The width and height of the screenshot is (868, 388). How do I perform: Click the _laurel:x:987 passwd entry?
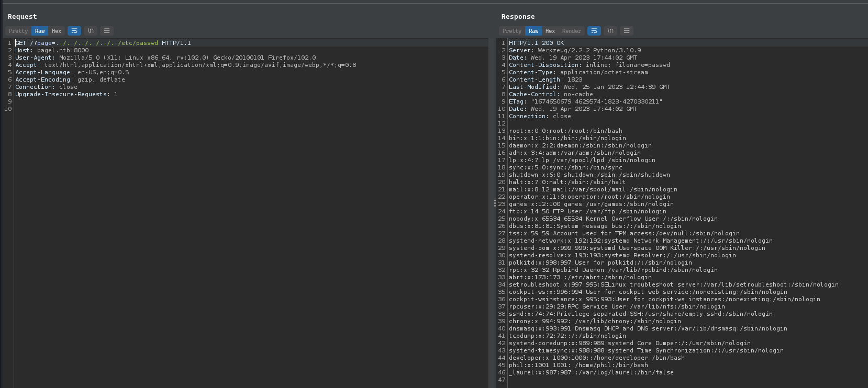591,372
